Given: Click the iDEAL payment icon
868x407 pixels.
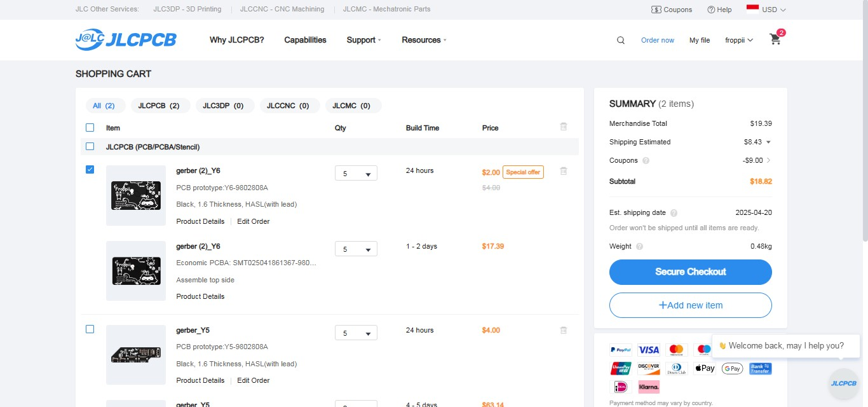Looking at the screenshot, I should click(x=621, y=387).
